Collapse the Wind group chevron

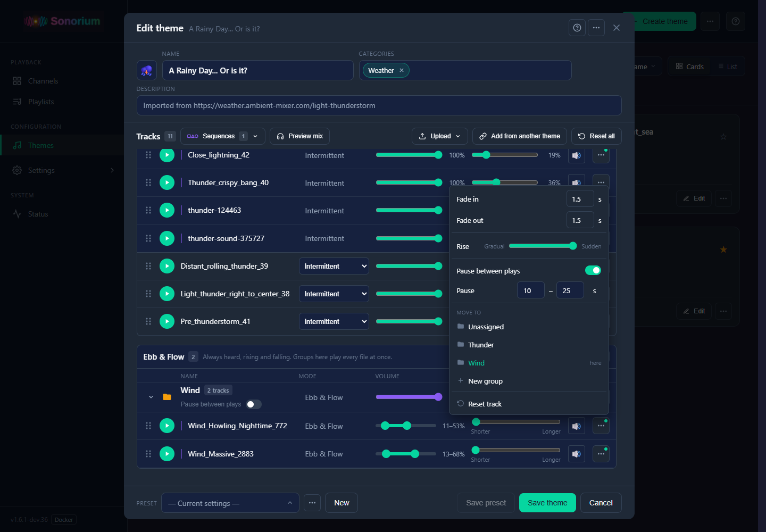151,397
